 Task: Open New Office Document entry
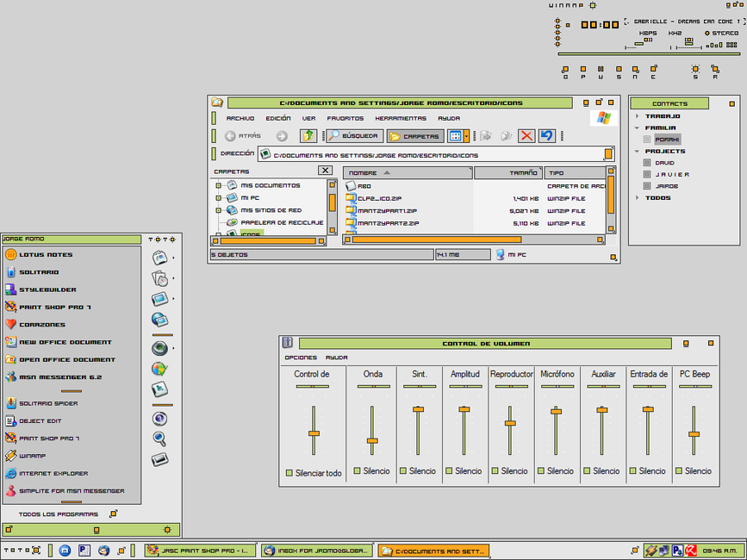[x=58, y=342]
